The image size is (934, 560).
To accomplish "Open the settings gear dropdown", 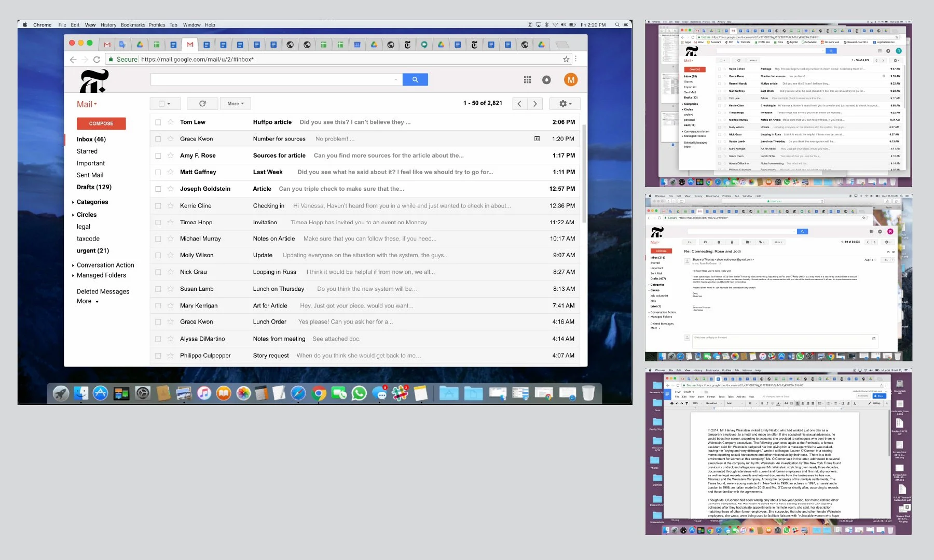I will 565,104.
